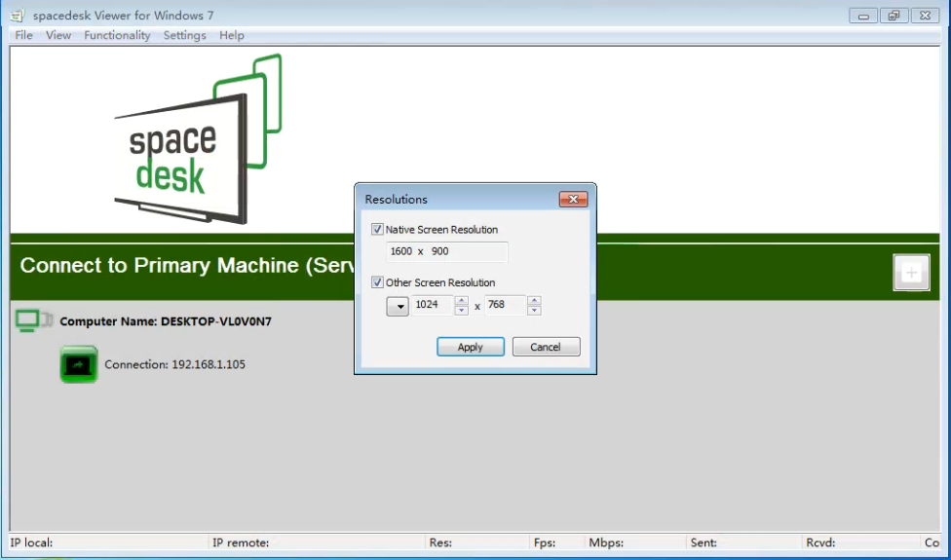Increase the width value with up arrow

[x=461, y=301]
